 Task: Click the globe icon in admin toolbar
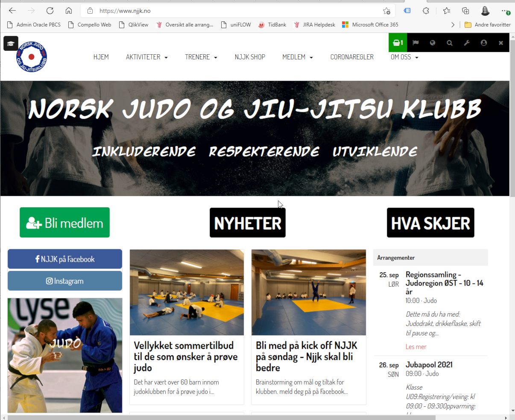pos(433,43)
